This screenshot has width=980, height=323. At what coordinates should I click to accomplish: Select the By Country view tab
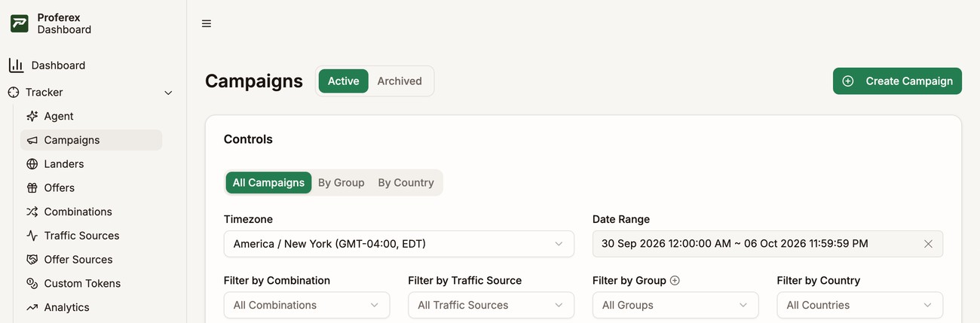click(x=406, y=182)
